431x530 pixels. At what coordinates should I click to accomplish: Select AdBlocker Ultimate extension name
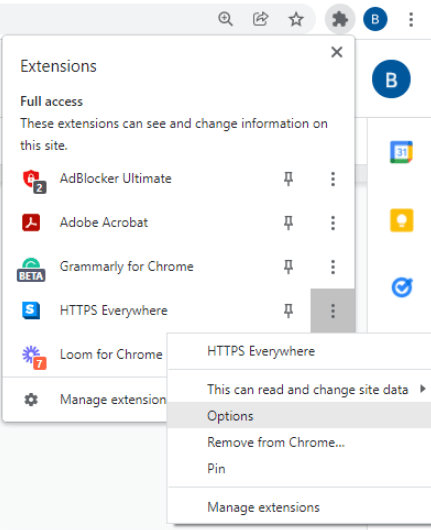[116, 178]
